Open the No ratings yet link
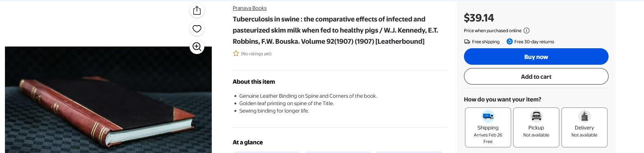 (x=256, y=54)
